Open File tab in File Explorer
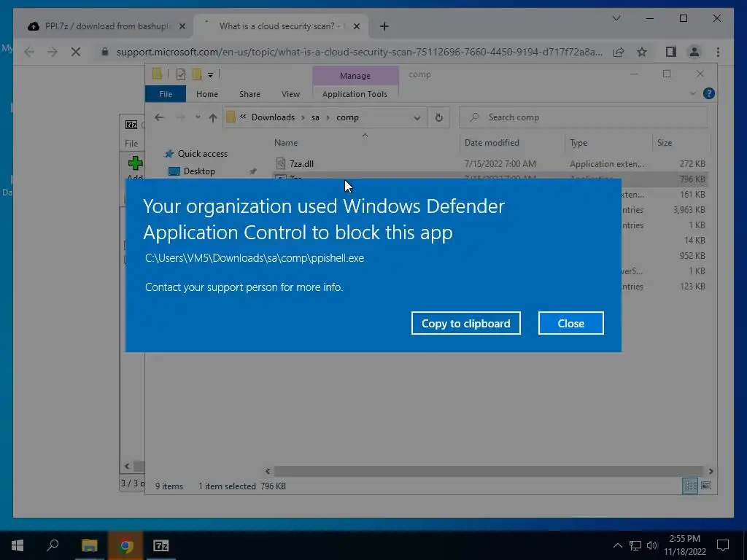 [166, 94]
